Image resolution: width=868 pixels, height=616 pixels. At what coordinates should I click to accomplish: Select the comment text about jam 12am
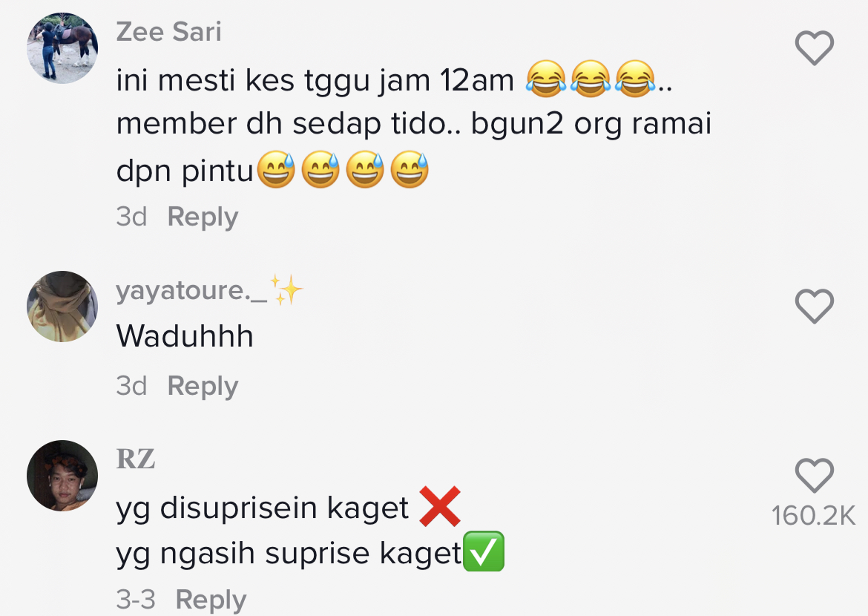(413, 125)
